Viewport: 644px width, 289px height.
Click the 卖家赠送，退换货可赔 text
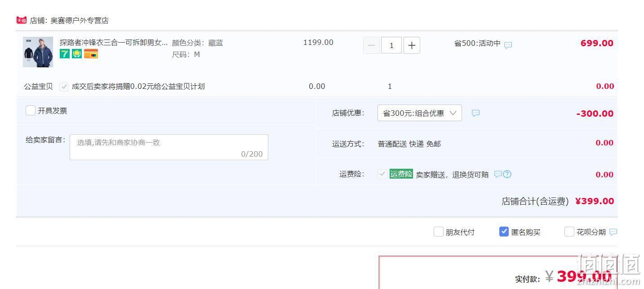pos(452,175)
